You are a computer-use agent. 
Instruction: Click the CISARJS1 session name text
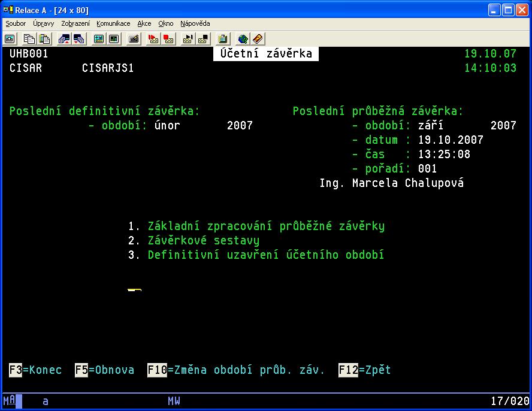coord(108,68)
